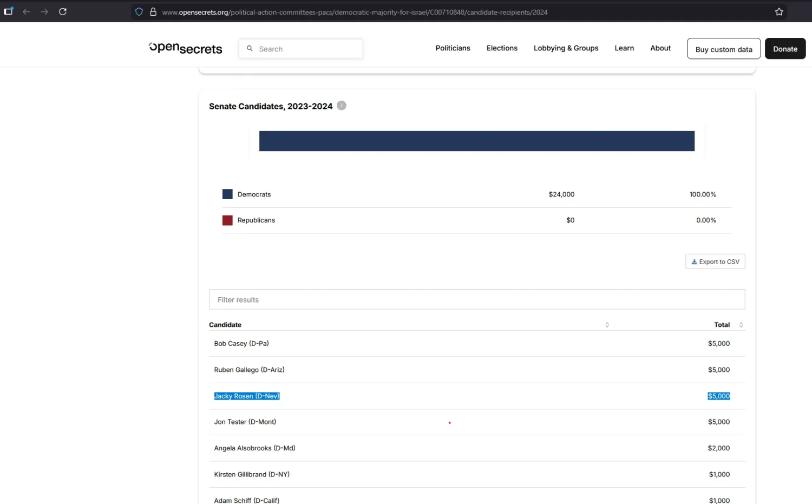Click the Democrats navy legend swatch
Viewport: 812px width, 504px height.
[x=227, y=194]
